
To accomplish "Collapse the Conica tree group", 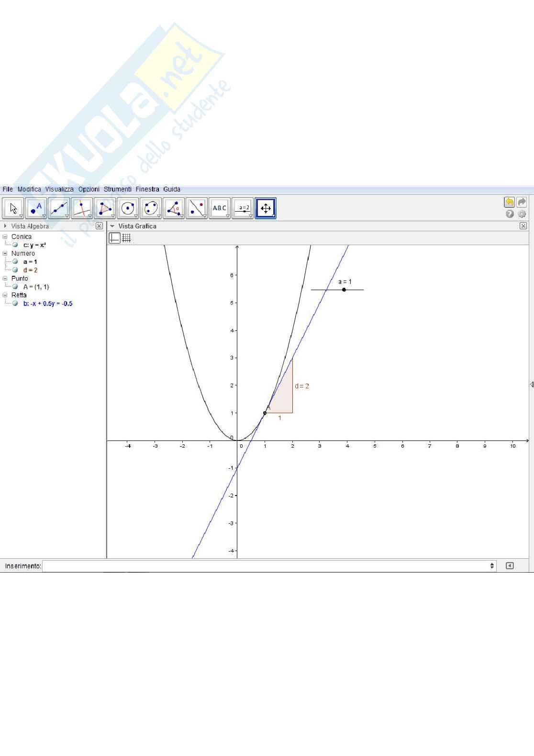I will tap(5, 237).
